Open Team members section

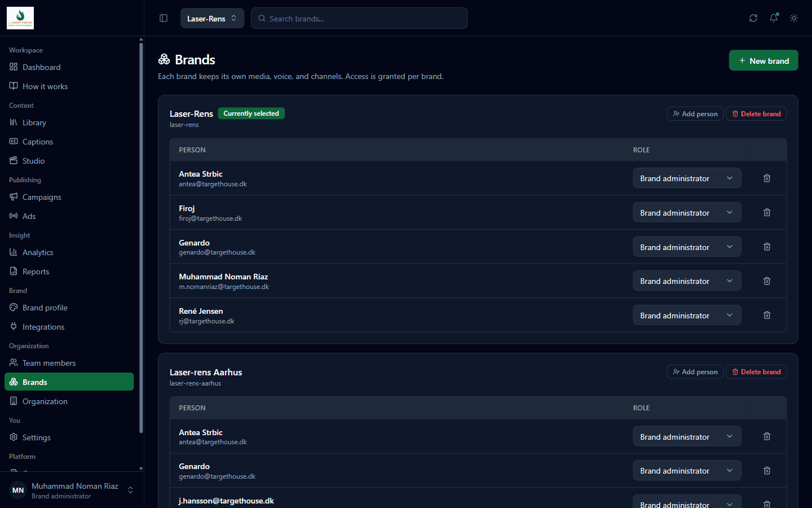pyautogui.click(x=69, y=363)
